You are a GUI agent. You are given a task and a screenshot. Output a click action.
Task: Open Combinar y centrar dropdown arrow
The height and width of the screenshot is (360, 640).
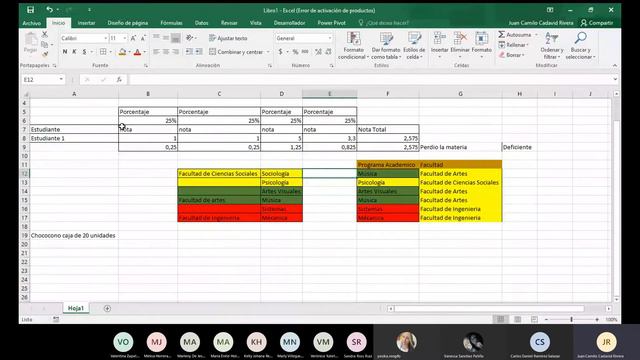[x=268, y=52]
